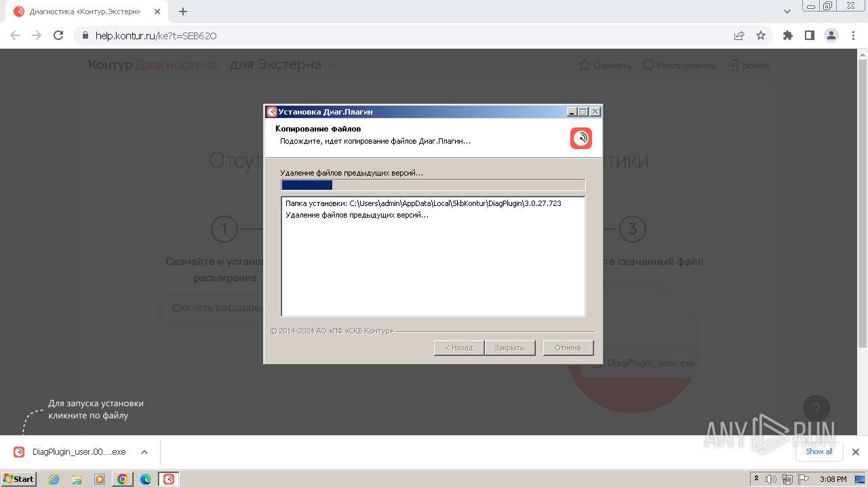Bookmark this page with star icon

click(x=761, y=35)
